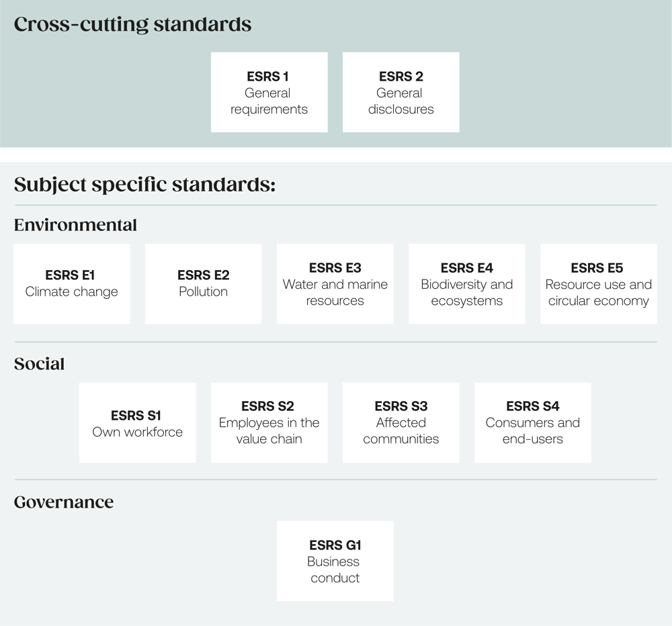Click the ESRS E1 bold title text
The height and width of the screenshot is (626, 672).
tap(70, 275)
